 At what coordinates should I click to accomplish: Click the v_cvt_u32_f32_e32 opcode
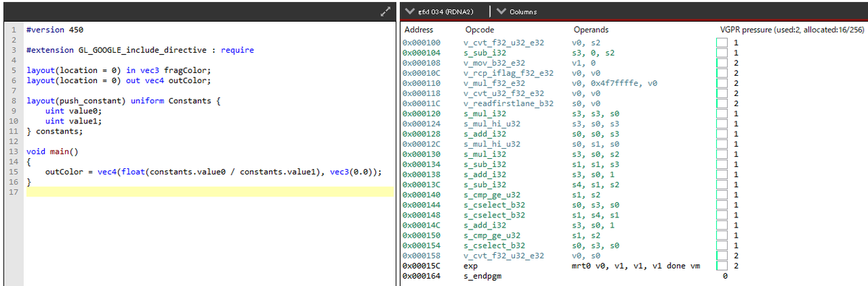[503, 93]
